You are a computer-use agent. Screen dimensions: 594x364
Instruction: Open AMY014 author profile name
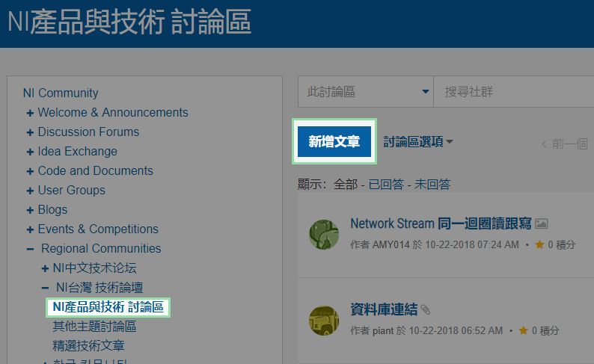coord(391,245)
